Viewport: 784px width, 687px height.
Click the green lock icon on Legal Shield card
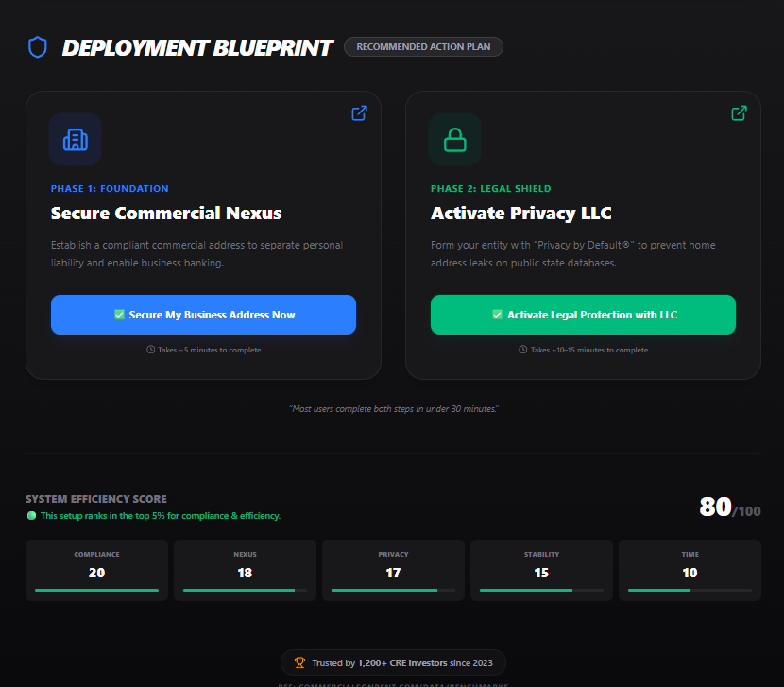click(454, 139)
